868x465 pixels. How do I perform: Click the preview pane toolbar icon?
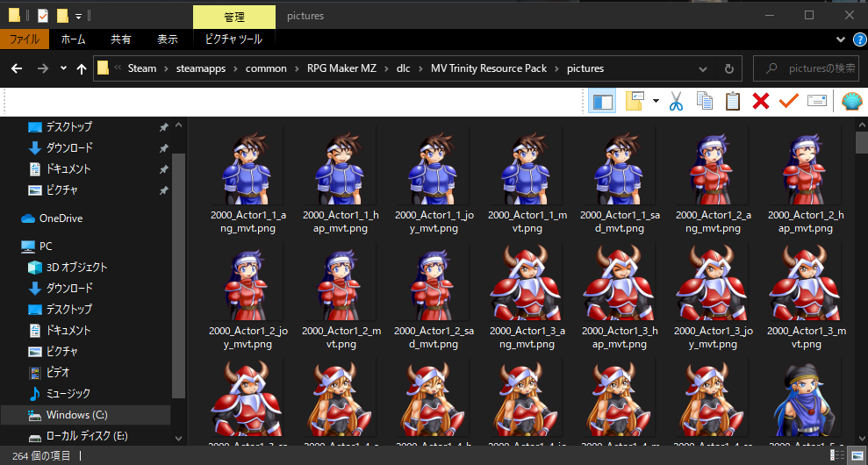pyautogui.click(x=602, y=101)
